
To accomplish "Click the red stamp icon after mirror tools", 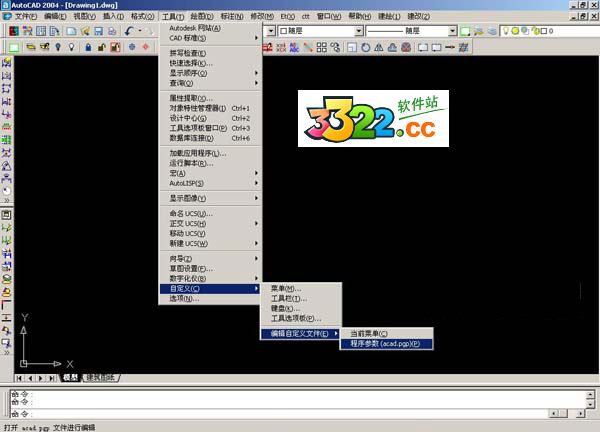I will click(406, 47).
